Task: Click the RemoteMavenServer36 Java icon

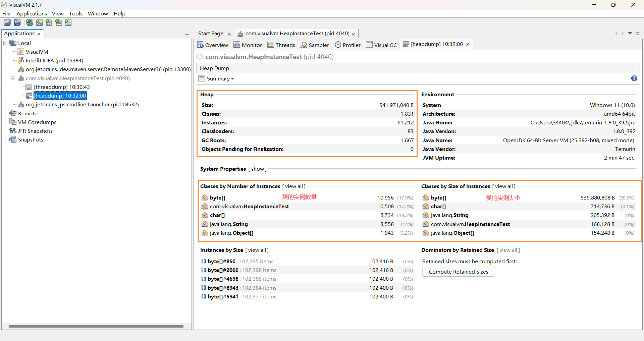Action: point(21,69)
